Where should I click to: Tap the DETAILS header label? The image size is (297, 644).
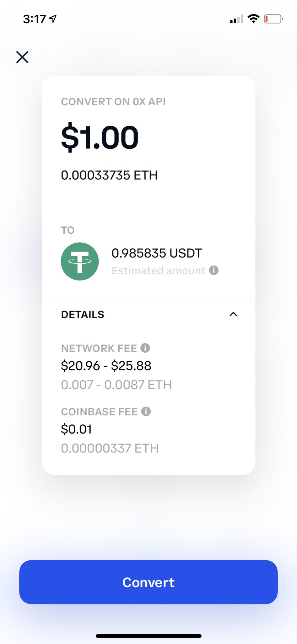coord(83,314)
